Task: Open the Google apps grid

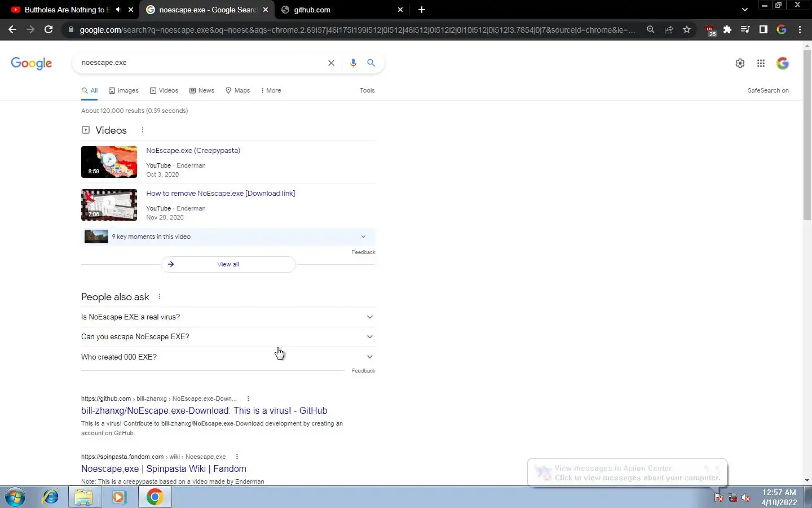Action: (x=761, y=63)
